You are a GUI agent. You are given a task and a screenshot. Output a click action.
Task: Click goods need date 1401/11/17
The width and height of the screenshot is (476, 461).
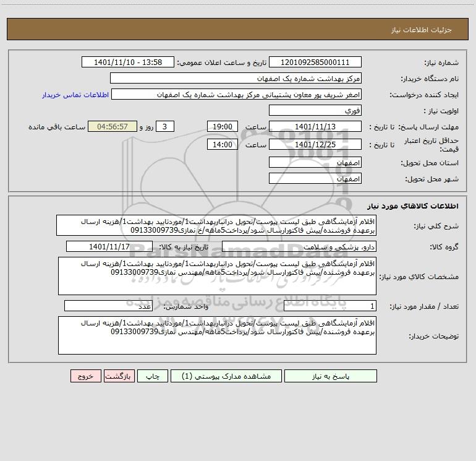[x=109, y=246]
